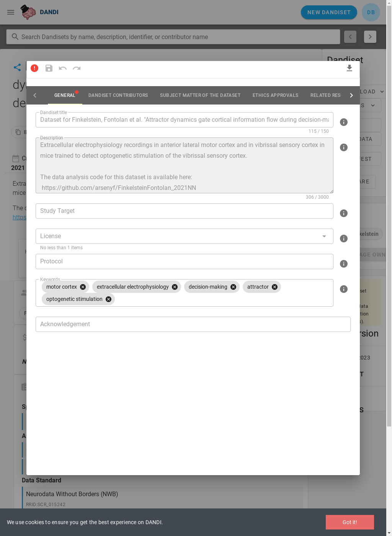Focus the Study Target field
This screenshot has width=392, height=536.
tap(185, 211)
